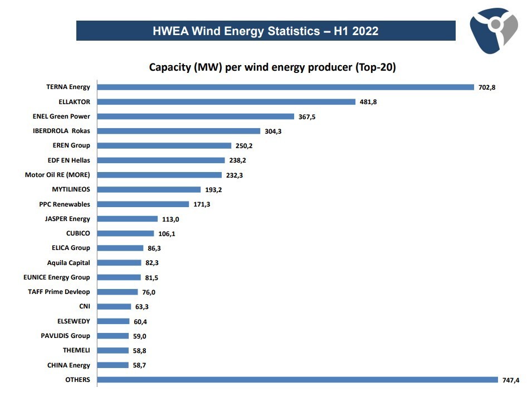Select the 'ELICA Group' axis label
This screenshot has width=532, height=397.
coord(71,248)
